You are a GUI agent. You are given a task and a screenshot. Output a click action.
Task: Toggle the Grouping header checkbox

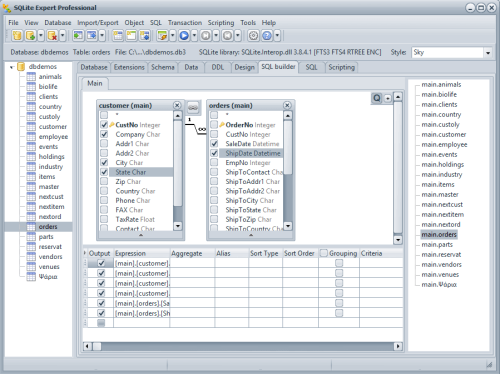pyautogui.click(x=324, y=253)
